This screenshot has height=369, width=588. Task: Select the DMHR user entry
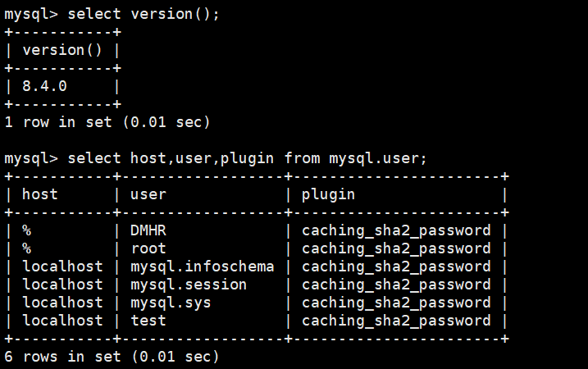(x=148, y=230)
